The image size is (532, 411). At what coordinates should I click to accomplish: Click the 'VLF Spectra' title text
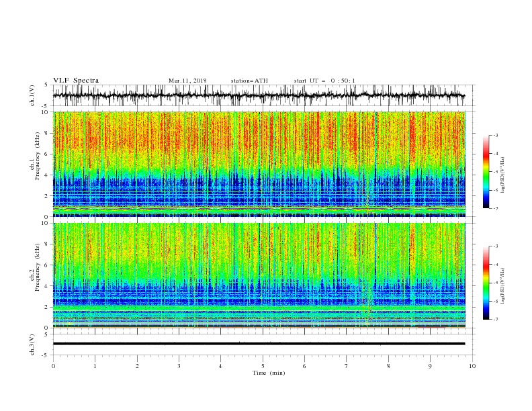pyautogui.click(x=76, y=81)
